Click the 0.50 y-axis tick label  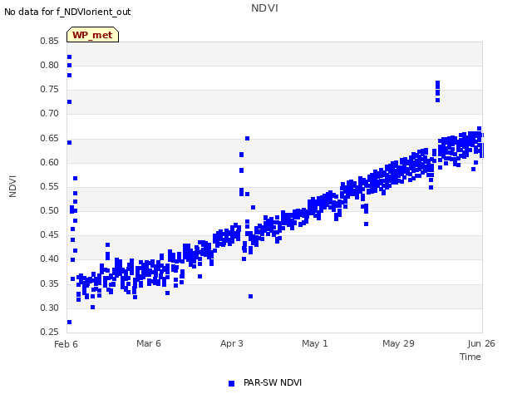[49, 210]
